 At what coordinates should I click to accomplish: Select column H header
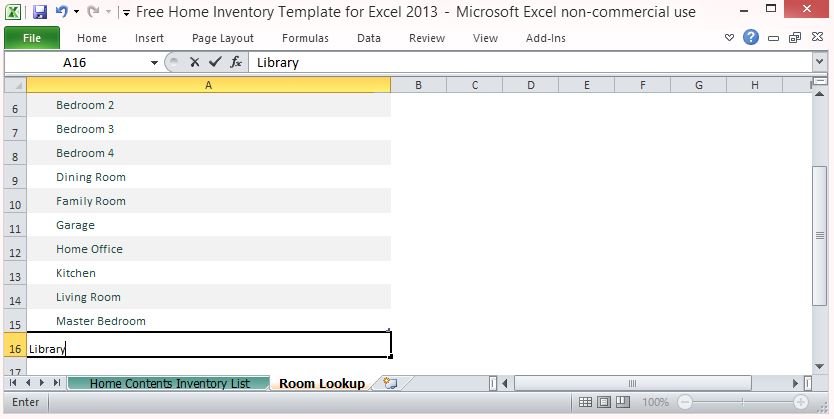tap(754, 85)
